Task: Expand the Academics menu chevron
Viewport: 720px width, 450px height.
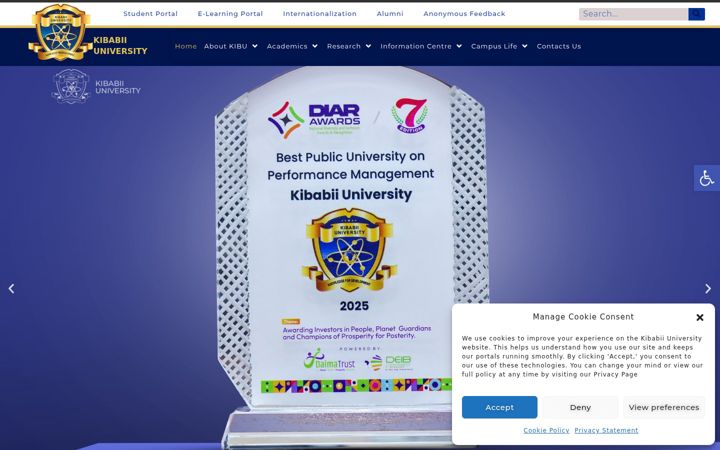Action: pyautogui.click(x=315, y=46)
